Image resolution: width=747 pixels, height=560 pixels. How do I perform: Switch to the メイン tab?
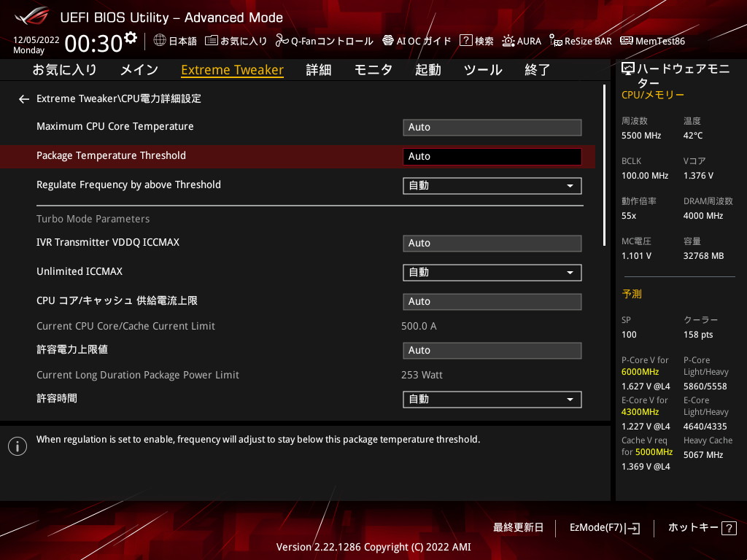(139, 70)
